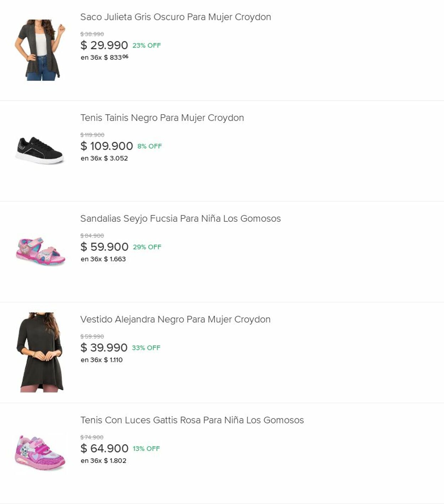The height and width of the screenshot is (504, 444).
Task: Click the $ 109.900 sneaker price
Action: [x=107, y=146]
